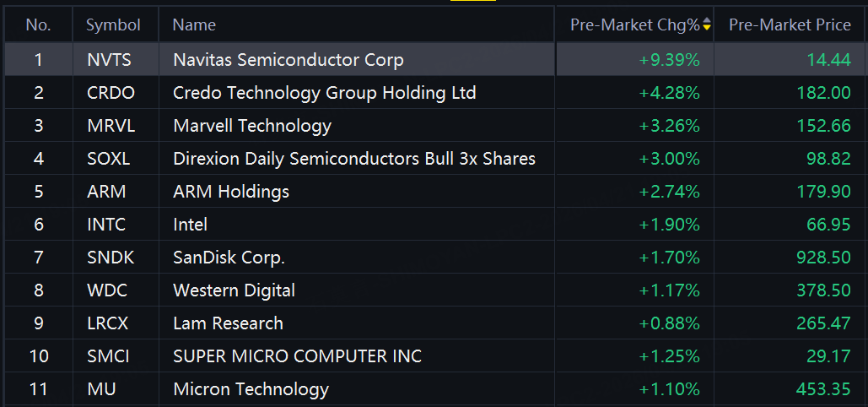The image size is (868, 407).
Task: Select Western Digital row
Action: pos(434,290)
